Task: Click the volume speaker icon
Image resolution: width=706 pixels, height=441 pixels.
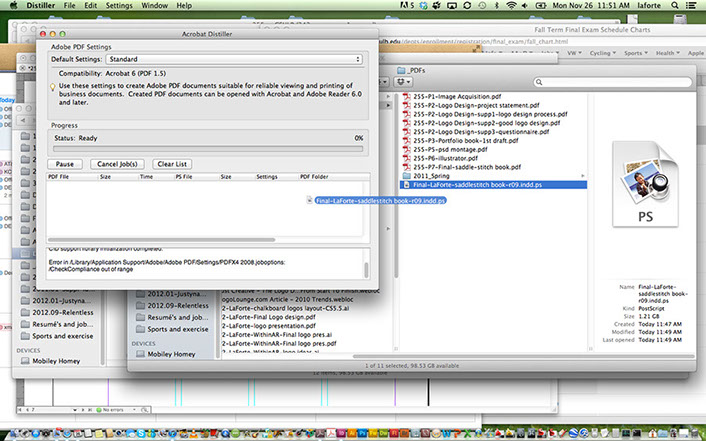Action: 525,5
